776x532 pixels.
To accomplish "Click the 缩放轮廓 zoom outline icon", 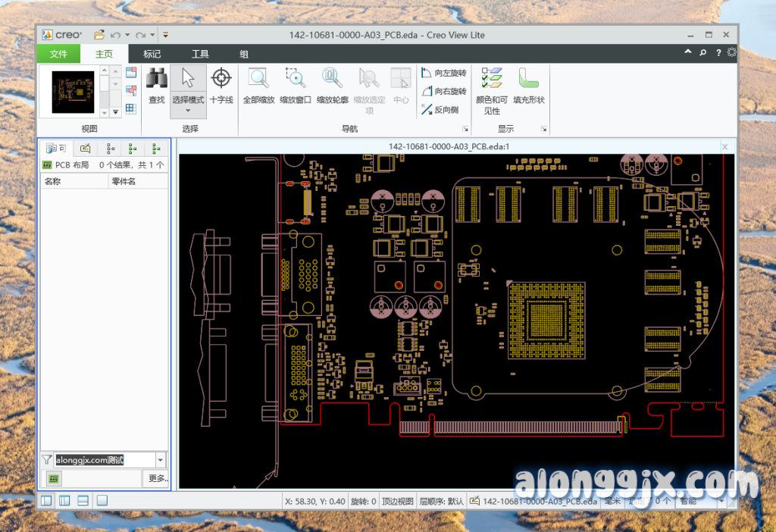I will [332, 79].
